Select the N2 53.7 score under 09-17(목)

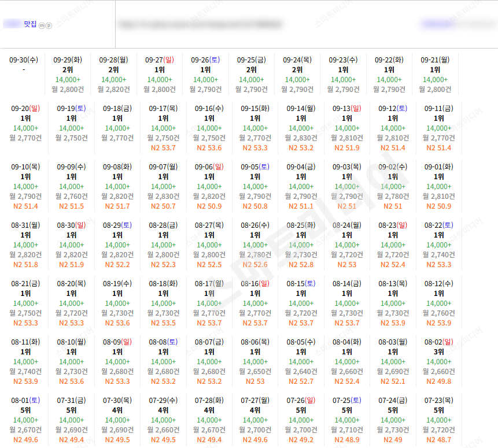coord(163,148)
